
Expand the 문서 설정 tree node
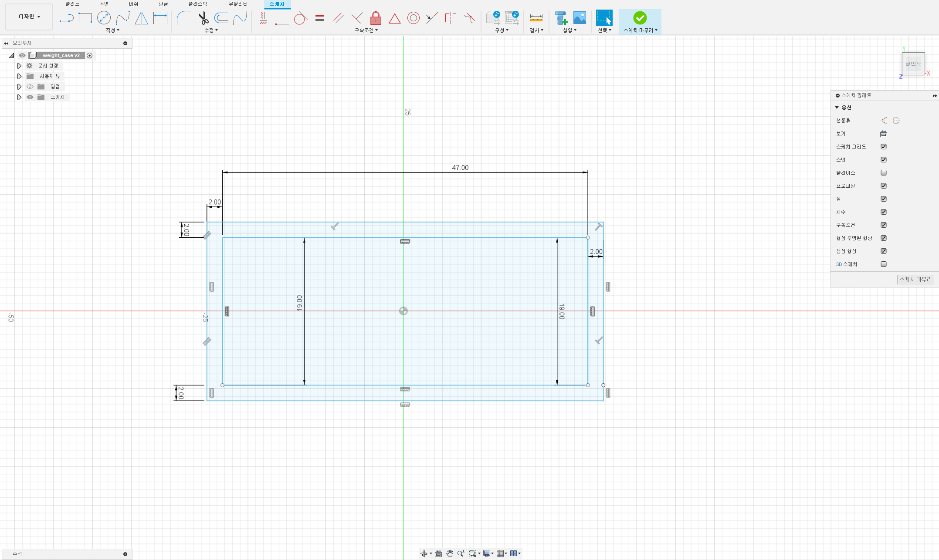pos(19,66)
